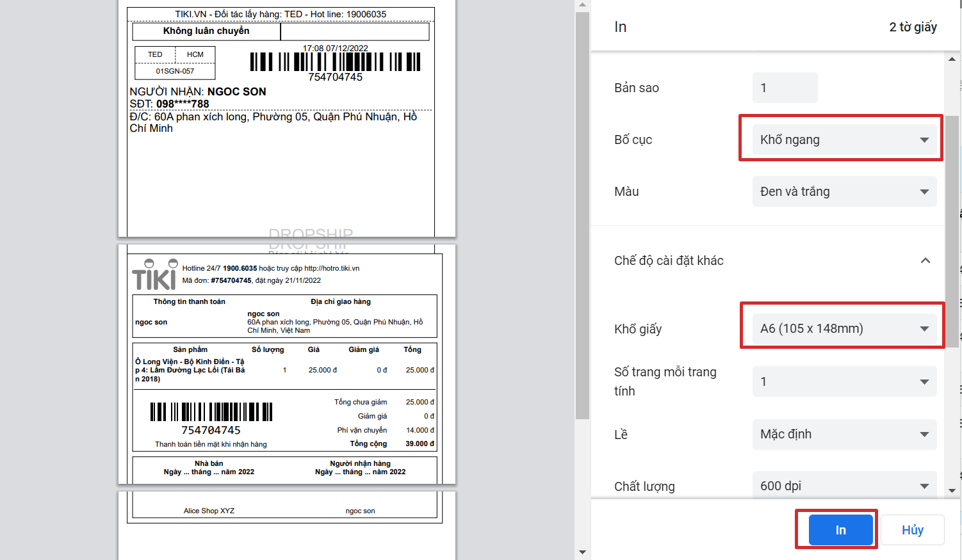Image resolution: width=962 pixels, height=560 pixels.
Task: Click the settings panel scrollbar thumb
Action: click(x=952, y=232)
